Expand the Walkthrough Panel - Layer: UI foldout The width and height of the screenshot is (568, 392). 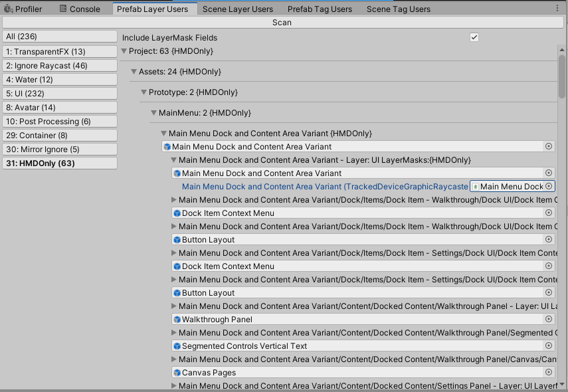click(173, 306)
